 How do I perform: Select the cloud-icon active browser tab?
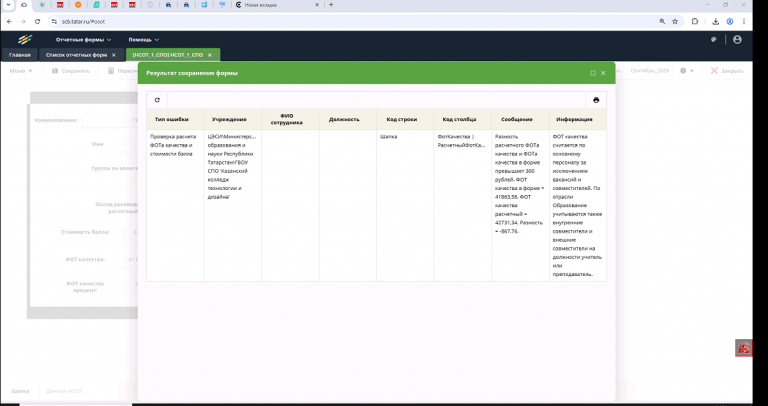(24, 5)
